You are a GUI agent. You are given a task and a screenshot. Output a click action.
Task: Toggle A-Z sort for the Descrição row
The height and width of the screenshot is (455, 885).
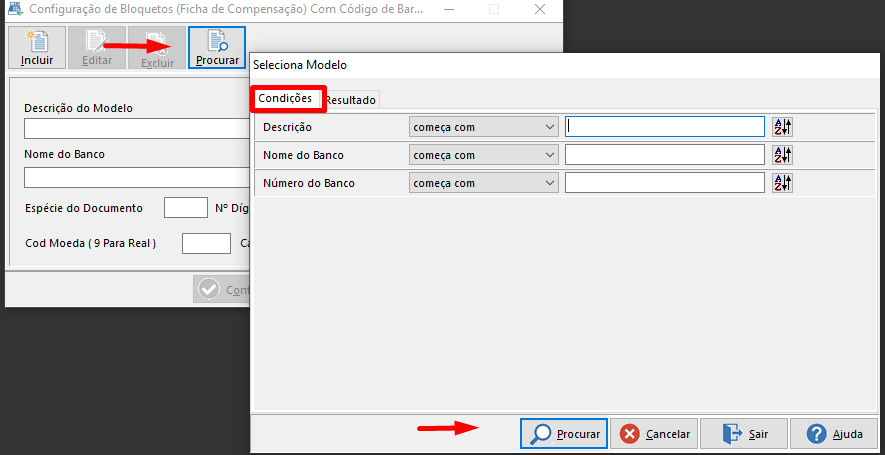pos(782,127)
